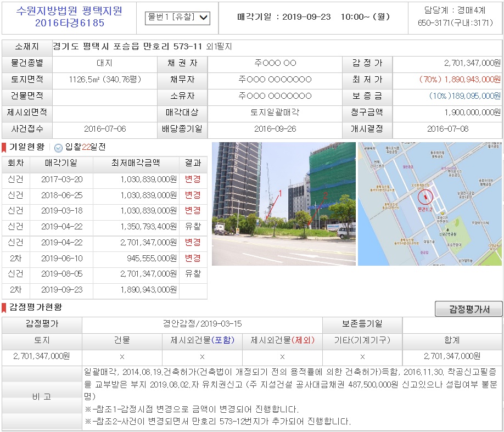Click the clock icon beside 입찰22일전
This screenshot has height=432, width=504.
point(59,148)
